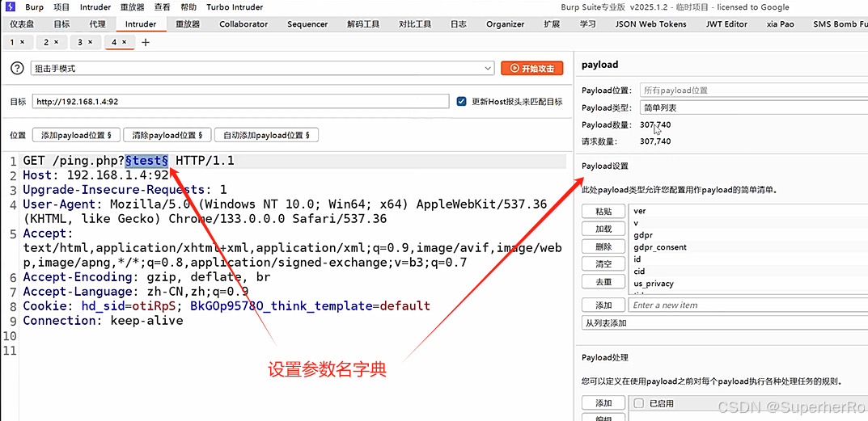The height and width of the screenshot is (421, 868).
Task: Click 清除payload位置 § button
Action: 167,135
